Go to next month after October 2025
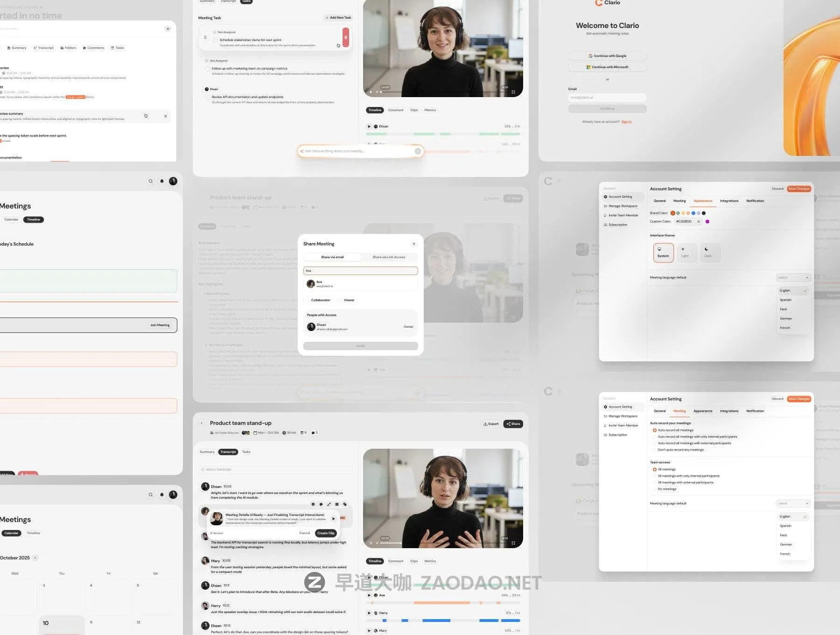 pos(35,558)
